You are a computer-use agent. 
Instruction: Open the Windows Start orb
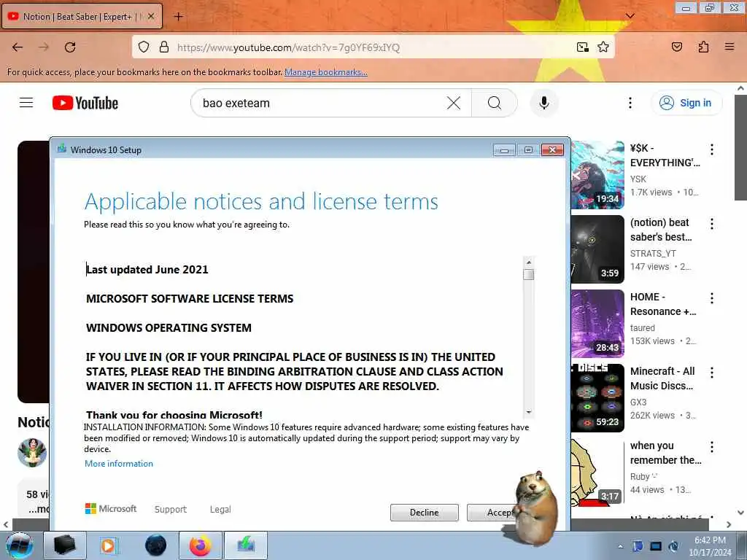(20, 545)
